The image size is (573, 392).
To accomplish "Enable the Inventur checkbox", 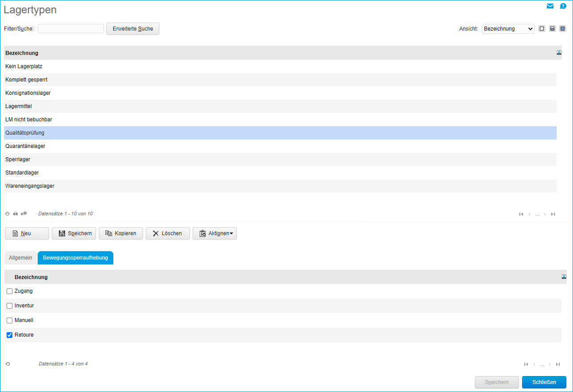I will click(x=10, y=306).
